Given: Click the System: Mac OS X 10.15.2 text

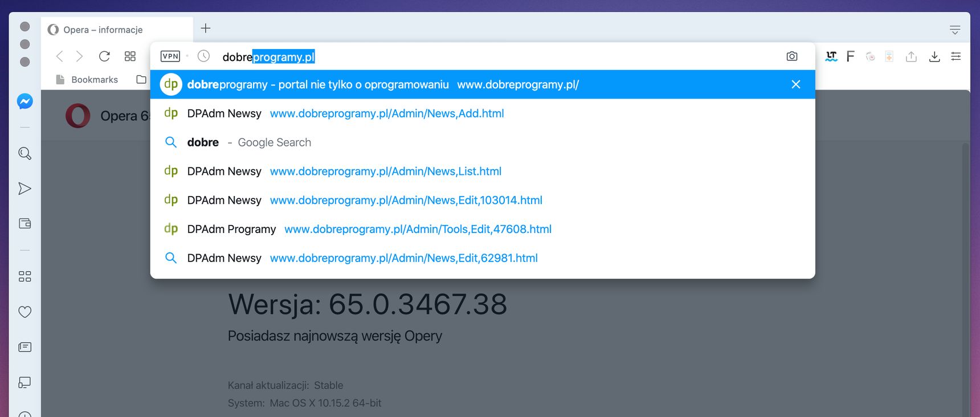Looking at the screenshot, I should tap(305, 403).
